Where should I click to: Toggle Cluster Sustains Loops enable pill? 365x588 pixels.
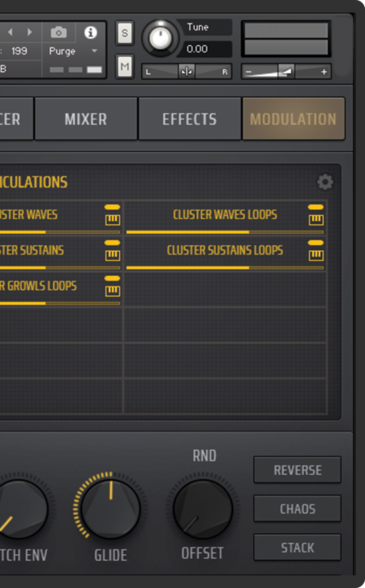(x=316, y=243)
